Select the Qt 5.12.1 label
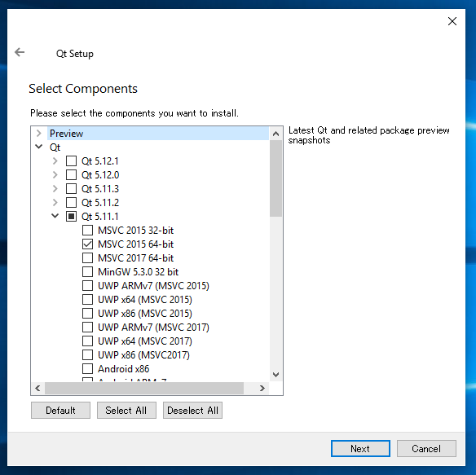Viewport: 476px width, 475px height. (x=100, y=161)
